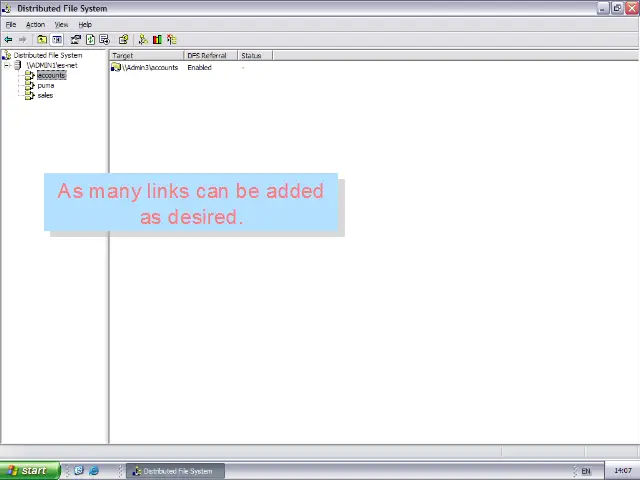Click the grayed forward arrow in toolbar
The image size is (640, 480).
[22, 40]
